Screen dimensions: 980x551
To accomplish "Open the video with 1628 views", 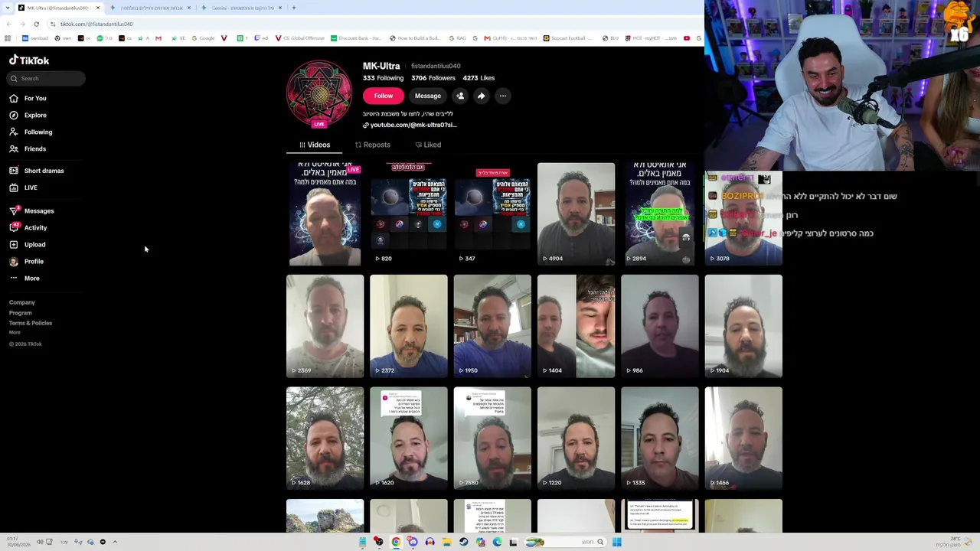I will (325, 438).
